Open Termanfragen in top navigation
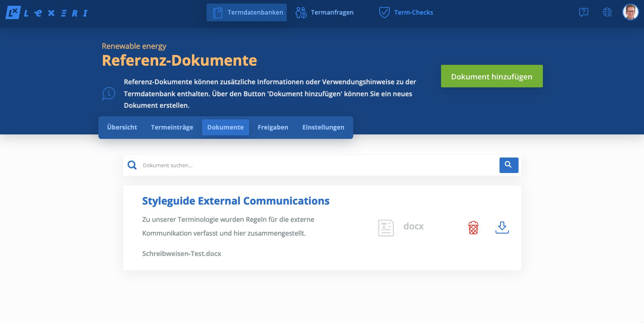 tap(324, 12)
